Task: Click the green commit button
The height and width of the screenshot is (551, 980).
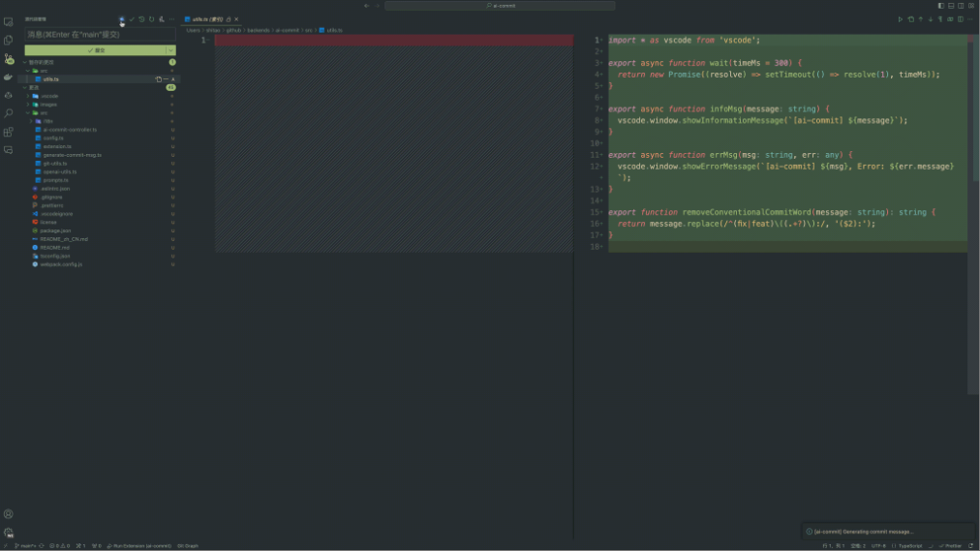Action: pyautogui.click(x=96, y=50)
